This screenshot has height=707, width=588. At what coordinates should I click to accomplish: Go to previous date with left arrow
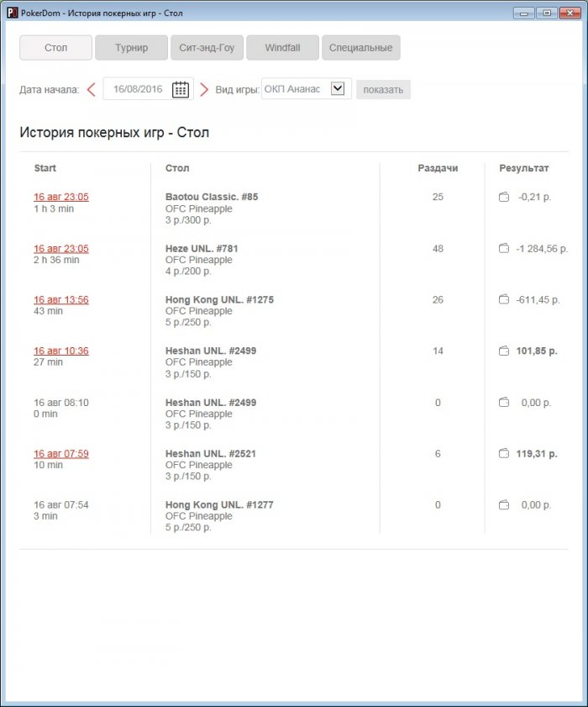[92, 89]
